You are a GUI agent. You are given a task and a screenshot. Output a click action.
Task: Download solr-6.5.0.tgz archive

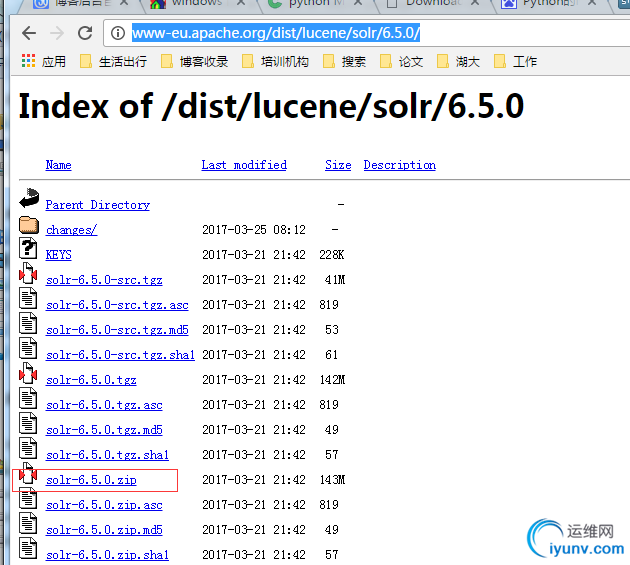click(91, 380)
